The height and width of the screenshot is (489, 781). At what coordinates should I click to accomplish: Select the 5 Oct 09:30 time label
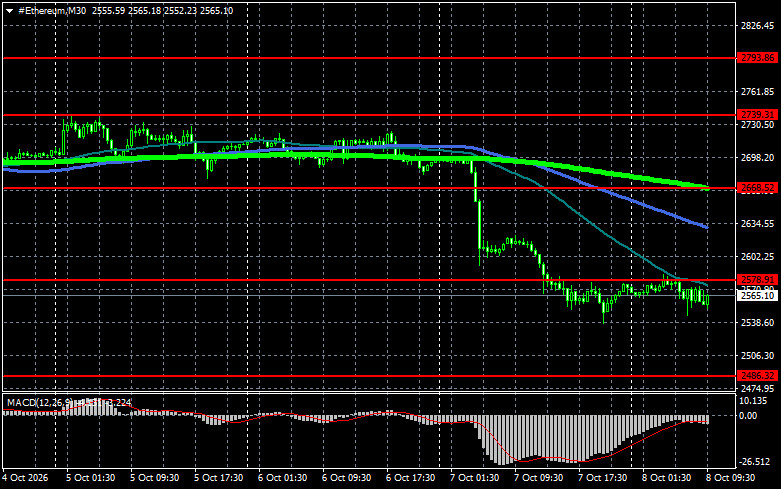(x=154, y=478)
